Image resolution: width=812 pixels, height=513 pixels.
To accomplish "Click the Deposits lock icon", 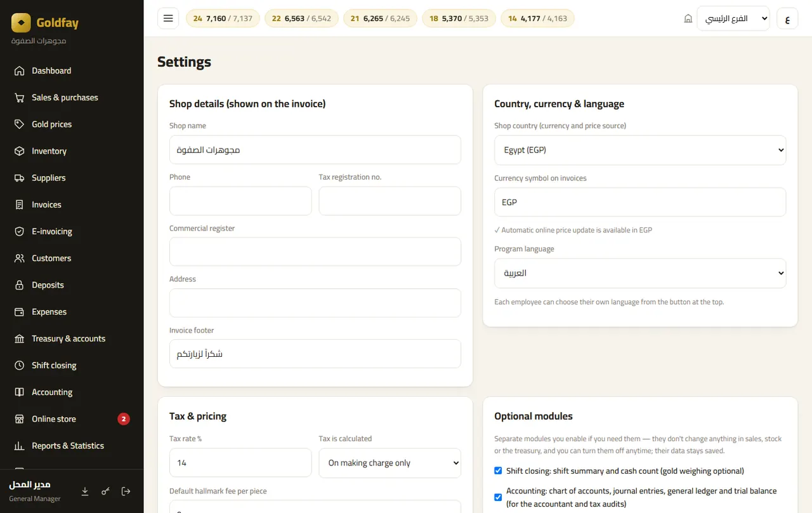I will (20, 285).
